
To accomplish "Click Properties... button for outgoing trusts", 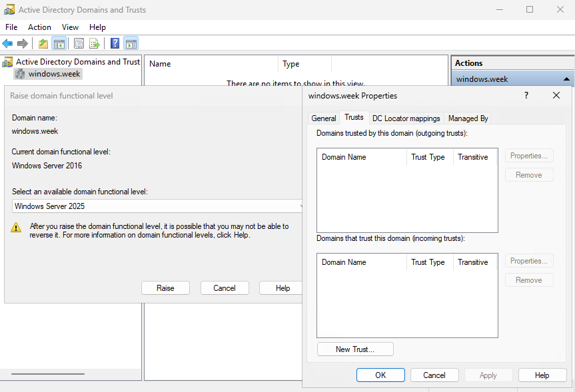I will pos(529,156).
